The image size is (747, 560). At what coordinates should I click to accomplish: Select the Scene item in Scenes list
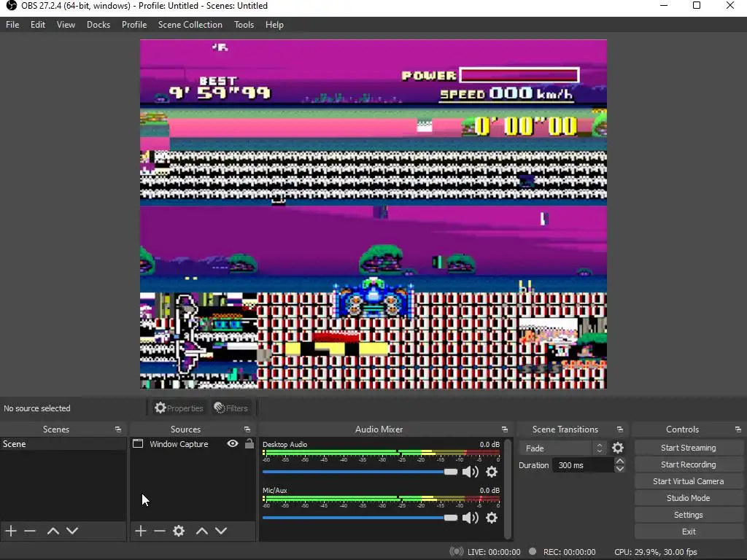63,444
